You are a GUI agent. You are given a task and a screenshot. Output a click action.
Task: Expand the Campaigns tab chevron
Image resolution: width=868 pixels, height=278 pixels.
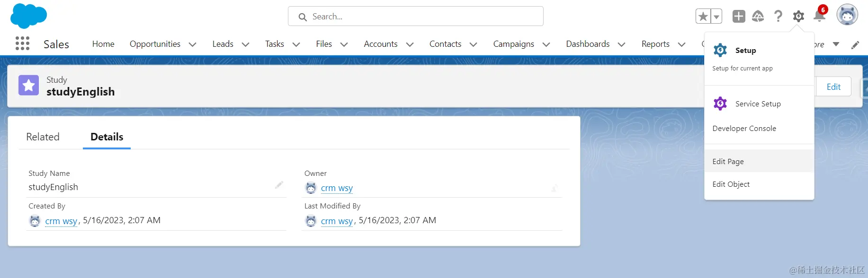(546, 44)
